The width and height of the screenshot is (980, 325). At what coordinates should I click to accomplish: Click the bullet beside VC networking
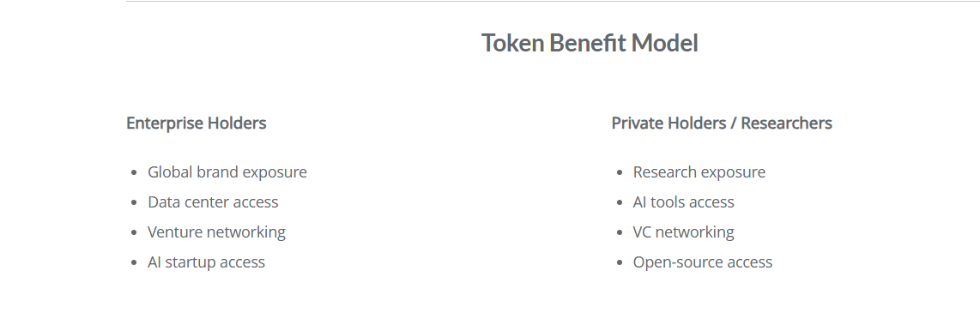pos(620,232)
